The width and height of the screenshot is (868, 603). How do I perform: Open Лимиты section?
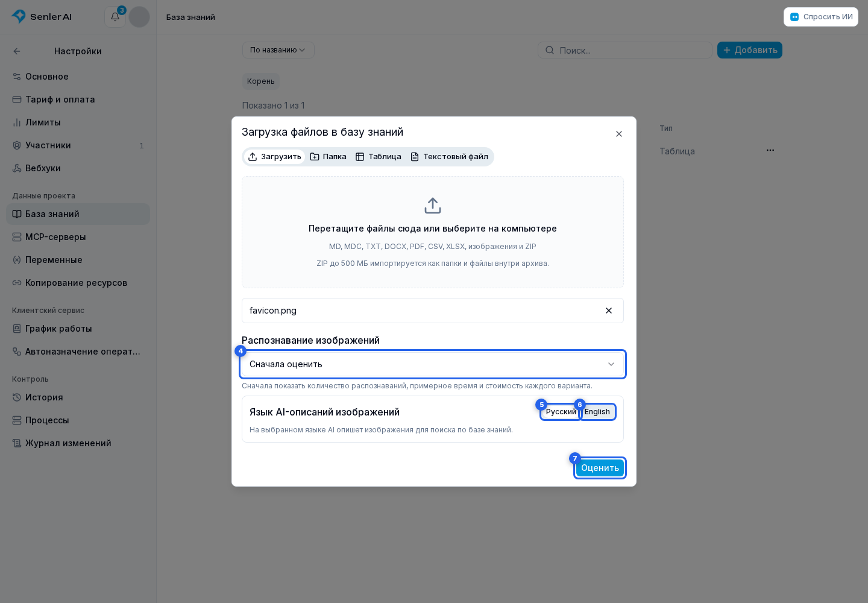78,122
